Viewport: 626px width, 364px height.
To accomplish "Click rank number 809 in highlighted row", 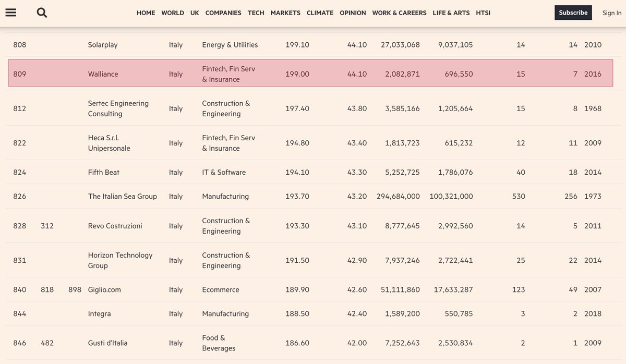I will [20, 74].
